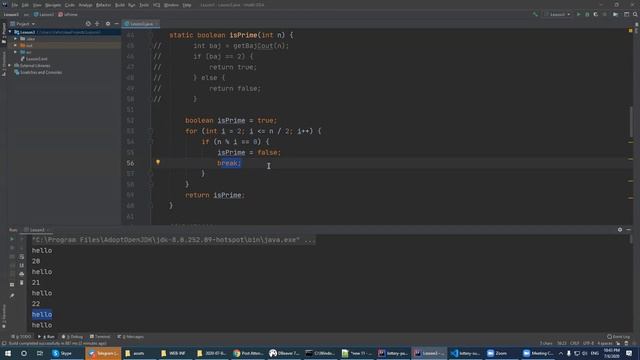Run with coverage icon in toolbar
This screenshot has height=360, width=640.
click(x=596, y=14)
